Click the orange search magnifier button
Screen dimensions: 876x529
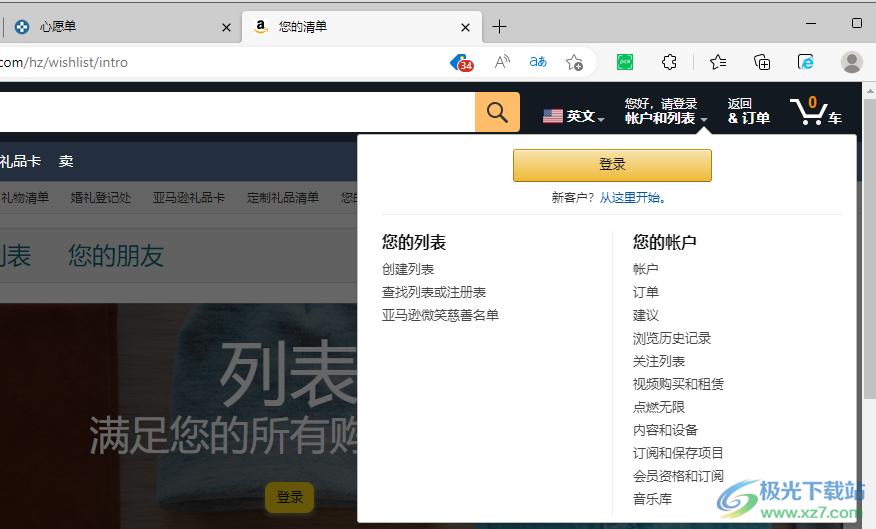497,112
